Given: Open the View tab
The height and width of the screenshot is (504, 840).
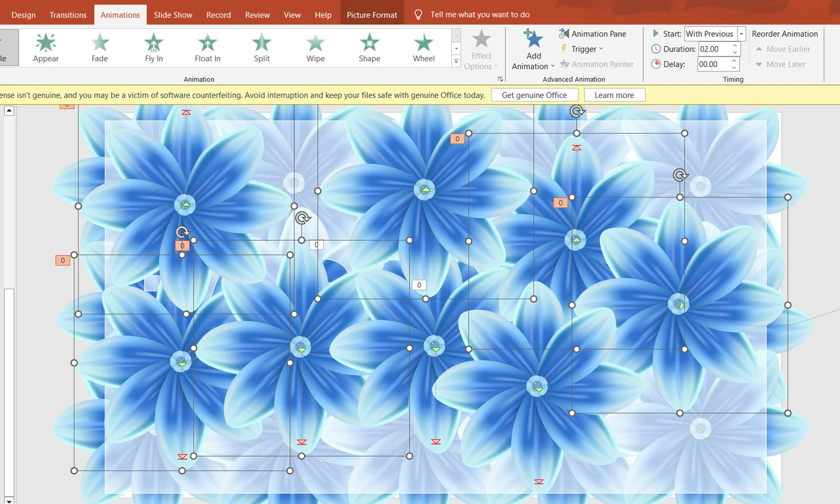Looking at the screenshot, I should tap(292, 14).
